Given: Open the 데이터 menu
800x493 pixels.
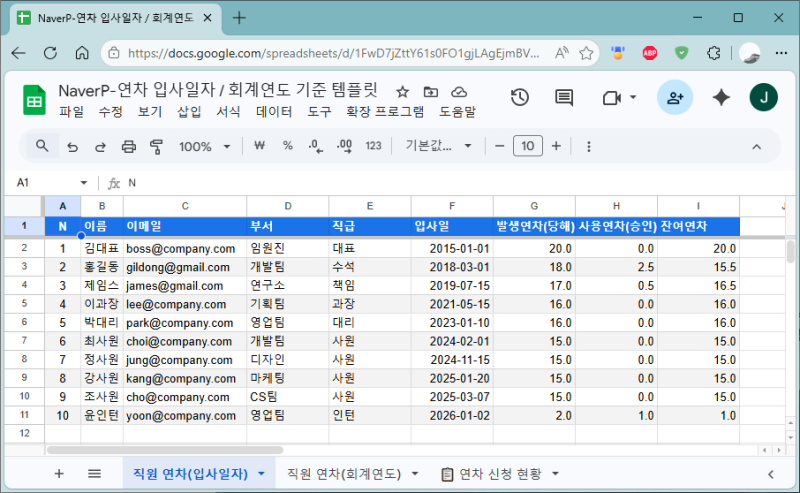Looking at the screenshot, I should click(x=274, y=112).
